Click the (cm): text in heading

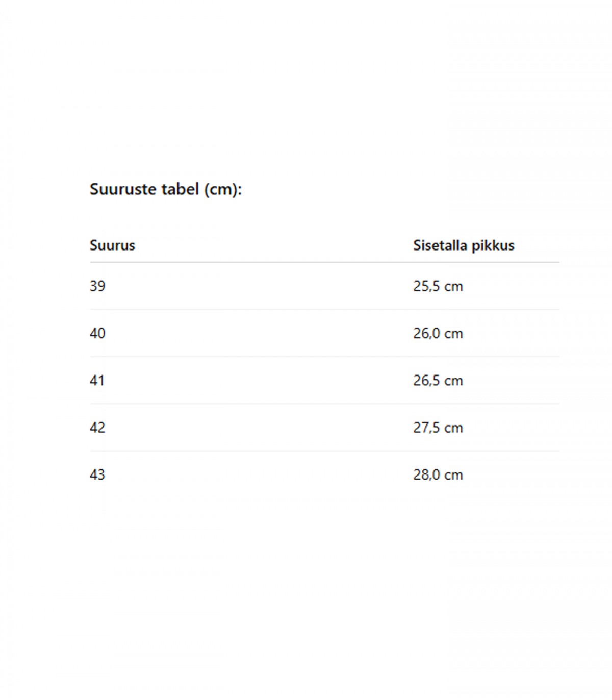(x=223, y=190)
